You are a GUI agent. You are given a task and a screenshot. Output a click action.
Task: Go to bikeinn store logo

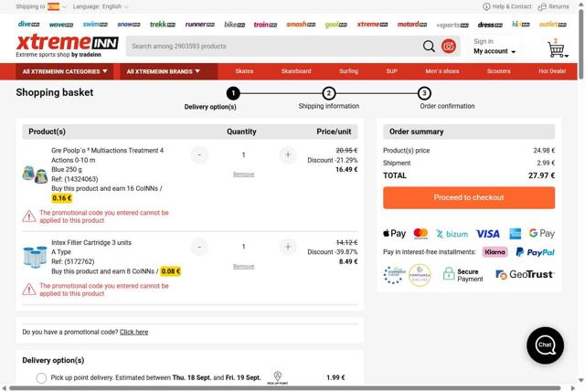pos(235,25)
